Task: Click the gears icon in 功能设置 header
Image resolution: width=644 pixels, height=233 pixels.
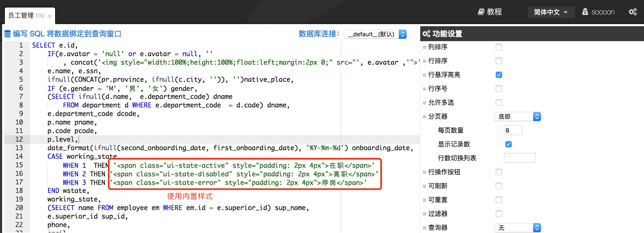Action: [426, 34]
